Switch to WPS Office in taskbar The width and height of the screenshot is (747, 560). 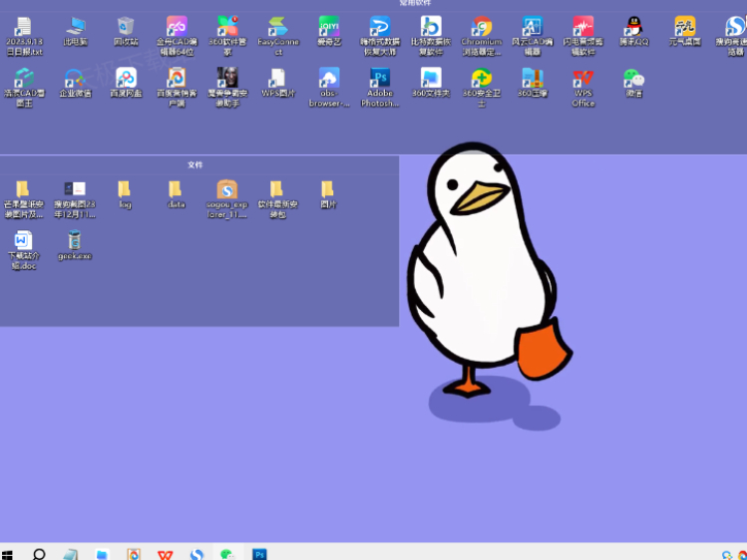click(166, 555)
